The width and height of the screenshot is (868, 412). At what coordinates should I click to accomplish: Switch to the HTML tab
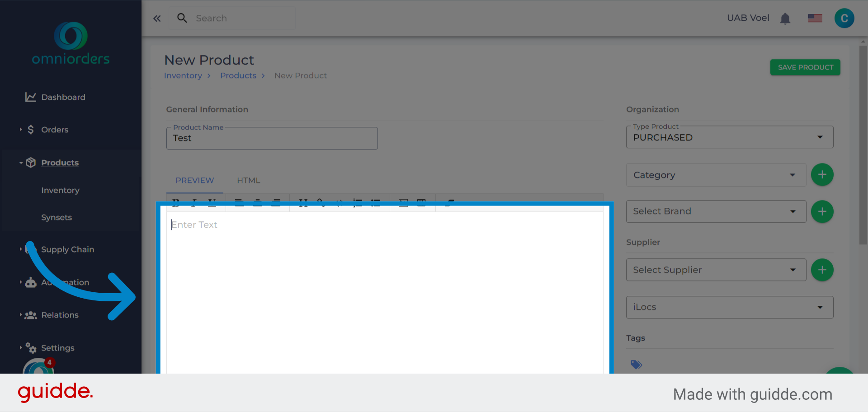point(248,180)
